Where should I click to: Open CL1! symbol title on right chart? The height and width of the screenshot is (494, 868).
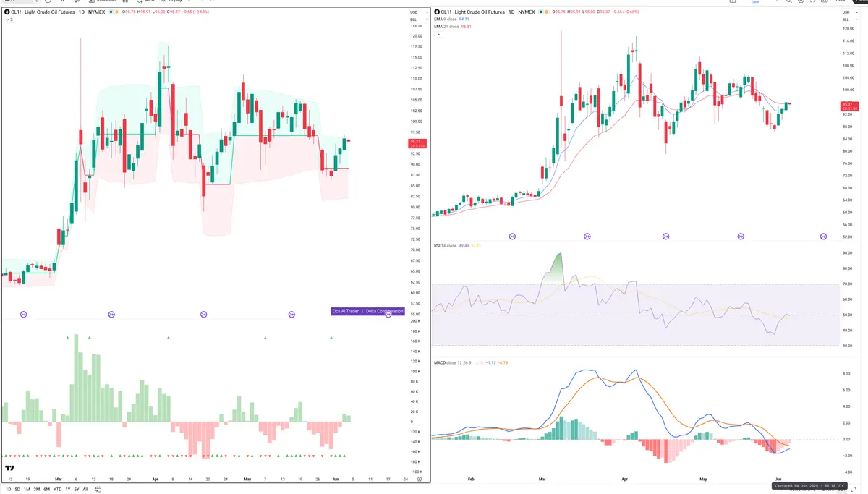tap(488, 12)
